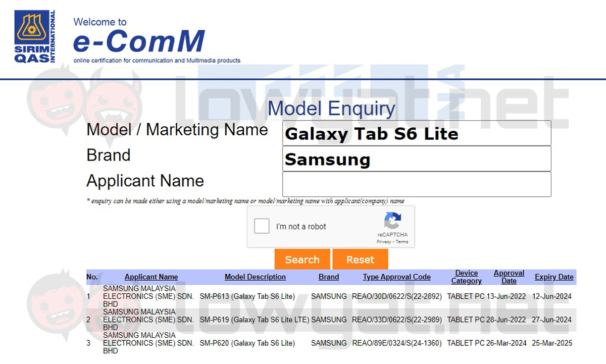Image resolution: width=606 pixels, height=364 pixels.
Task: Click the SIRIM QAS International logo
Action: click(x=35, y=36)
